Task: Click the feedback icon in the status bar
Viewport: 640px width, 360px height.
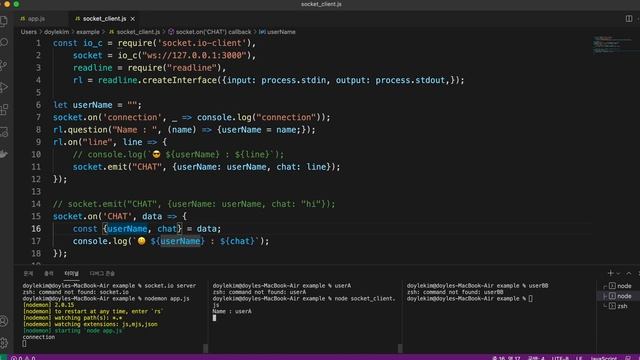Action: click(628, 358)
